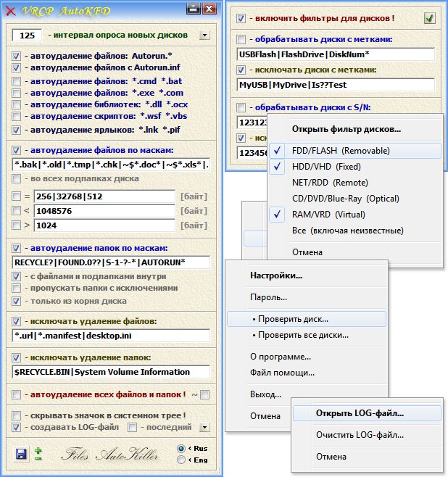This screenshot has width=448, height=477.
Task: Enable hide tray icon checkbox
Action: [x=17, y=415]
